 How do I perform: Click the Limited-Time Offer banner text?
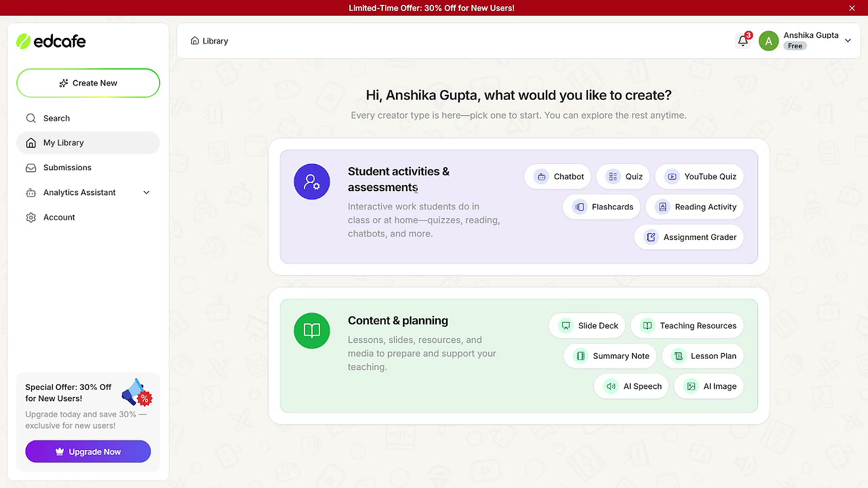(431, 8)
